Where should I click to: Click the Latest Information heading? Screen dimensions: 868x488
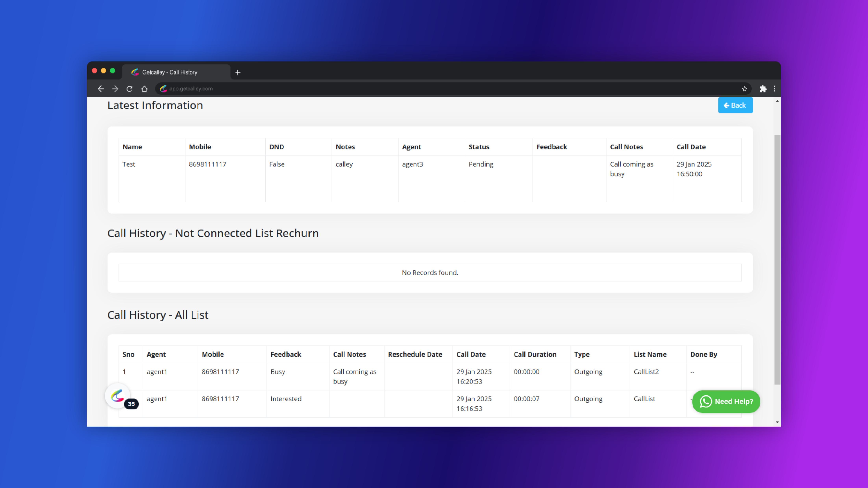point(155,105)
